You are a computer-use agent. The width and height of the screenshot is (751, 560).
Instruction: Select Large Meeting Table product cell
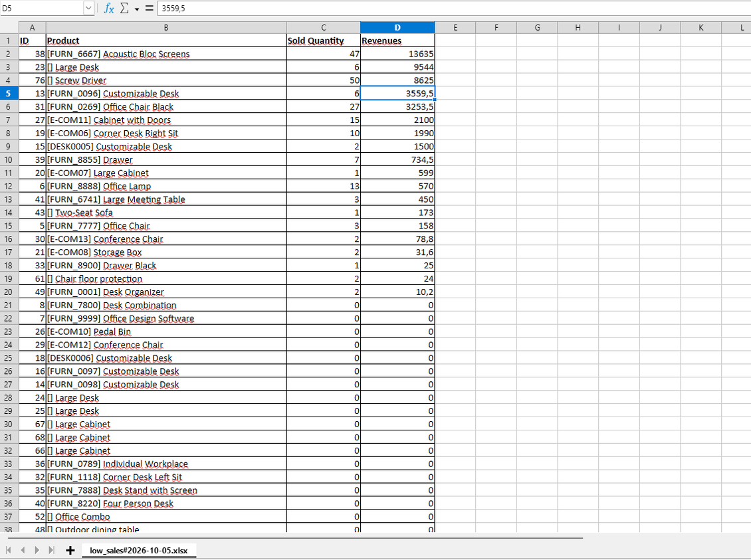[x=166, y=199]
